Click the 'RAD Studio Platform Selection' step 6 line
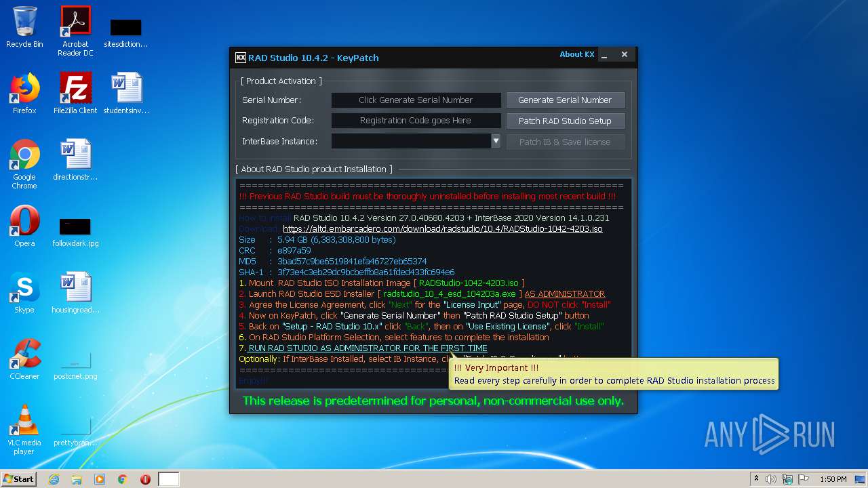This screenshot has width=868, height=488. [394, 337]
